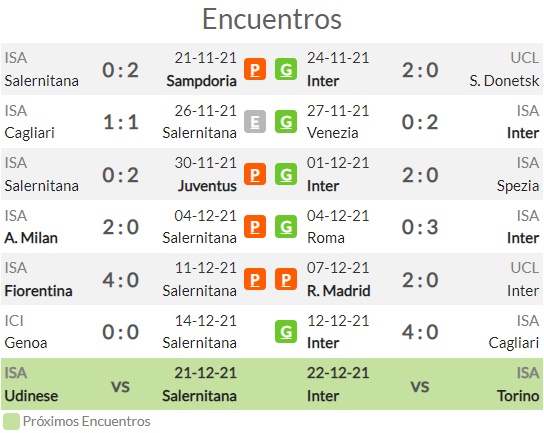This screenshot has height=433, width=544.
Task: Click the orange P badge on the Fiorentina row
Action: point(255,279)
